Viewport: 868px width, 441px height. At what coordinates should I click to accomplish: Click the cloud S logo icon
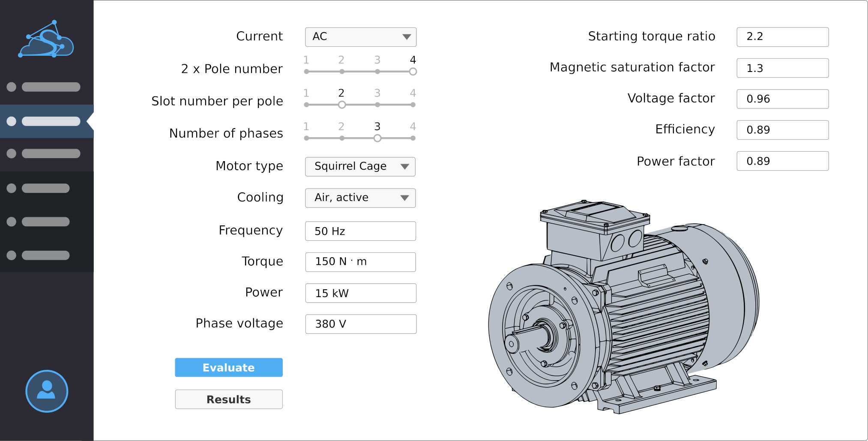(46, 39)
